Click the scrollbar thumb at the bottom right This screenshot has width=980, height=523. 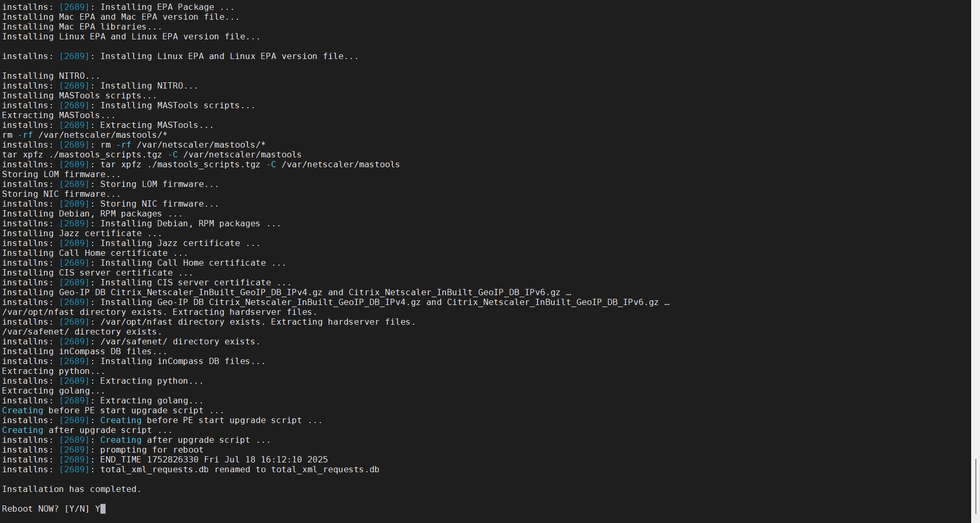pos(975,487)
